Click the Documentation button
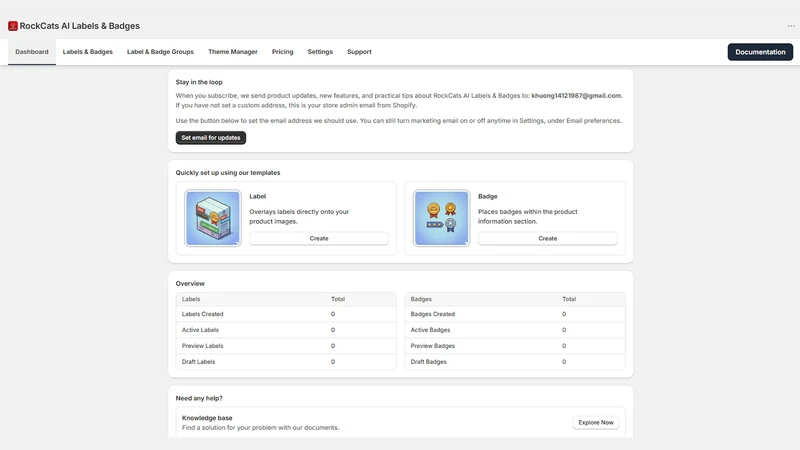This screenshot has width=800, height=450. point(760,52)
